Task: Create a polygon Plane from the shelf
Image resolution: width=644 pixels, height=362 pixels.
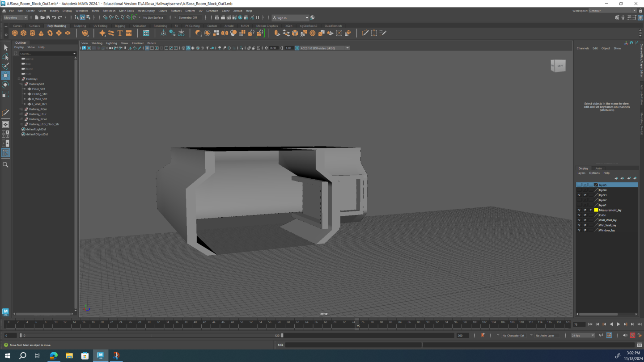Action: coord(59,33)
